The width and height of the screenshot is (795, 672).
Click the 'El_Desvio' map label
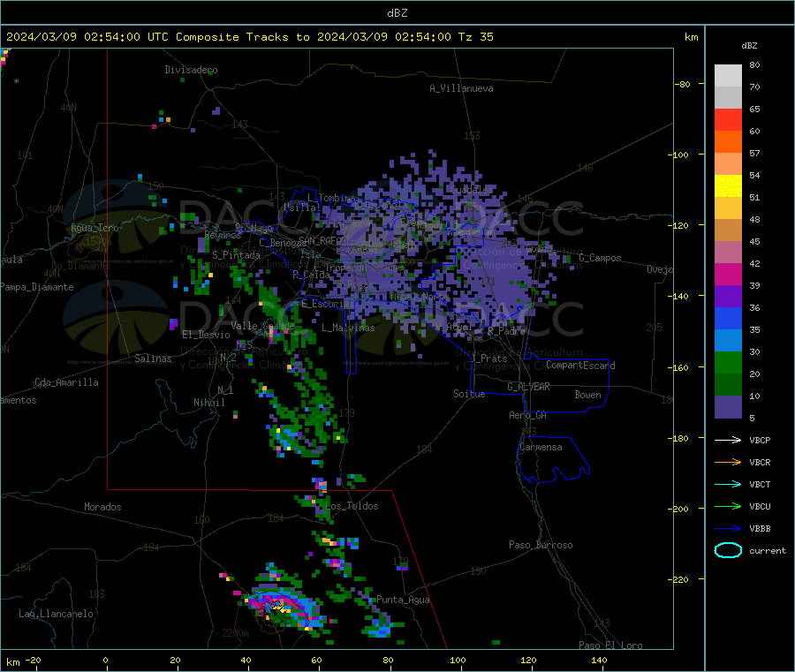coord(206,335)
